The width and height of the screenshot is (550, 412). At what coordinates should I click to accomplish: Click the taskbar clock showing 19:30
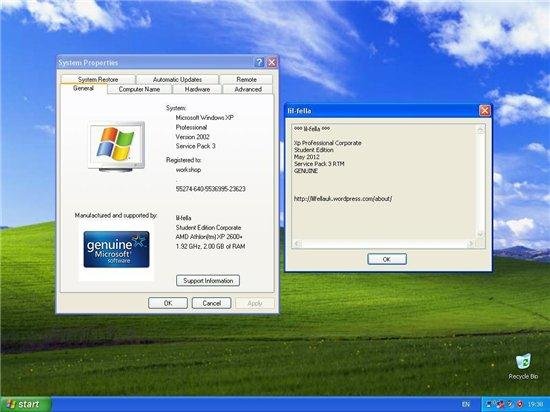tap(535, 404)
